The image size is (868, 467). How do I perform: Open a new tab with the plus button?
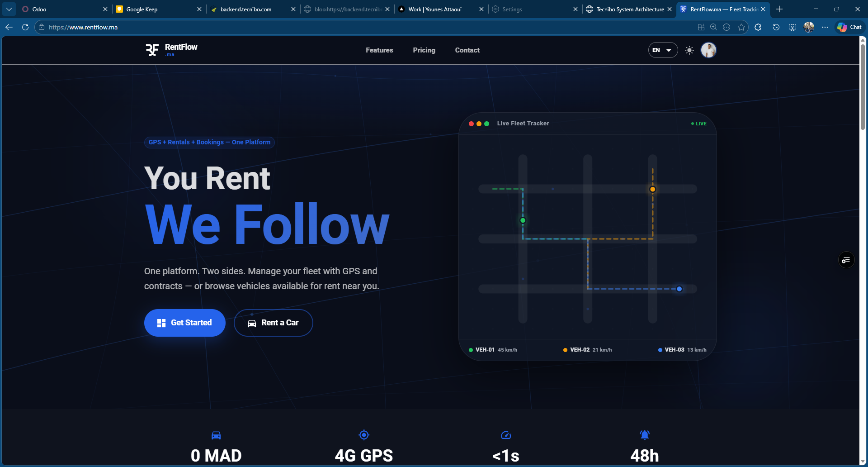coord(779,9)
